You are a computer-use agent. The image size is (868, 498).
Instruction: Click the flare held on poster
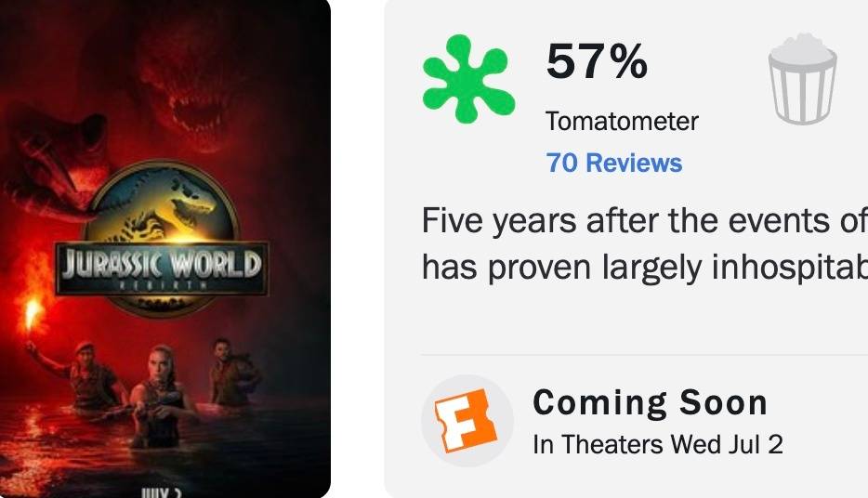coord(33,310)
